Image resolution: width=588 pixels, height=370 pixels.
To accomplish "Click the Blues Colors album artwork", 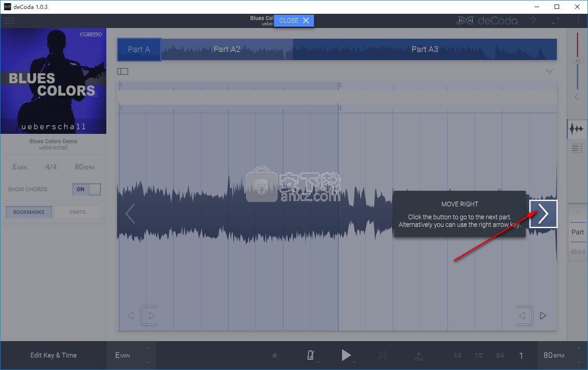I will click(53, 81).
